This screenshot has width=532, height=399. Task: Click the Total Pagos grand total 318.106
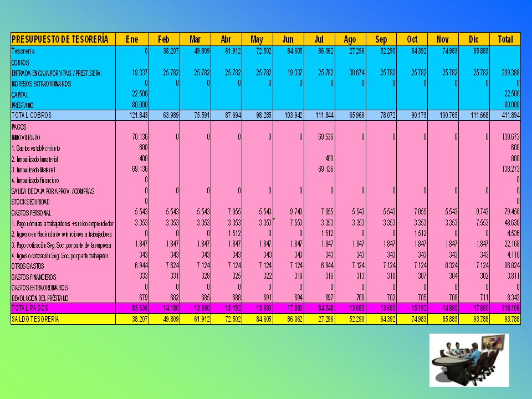click(510, 308)
